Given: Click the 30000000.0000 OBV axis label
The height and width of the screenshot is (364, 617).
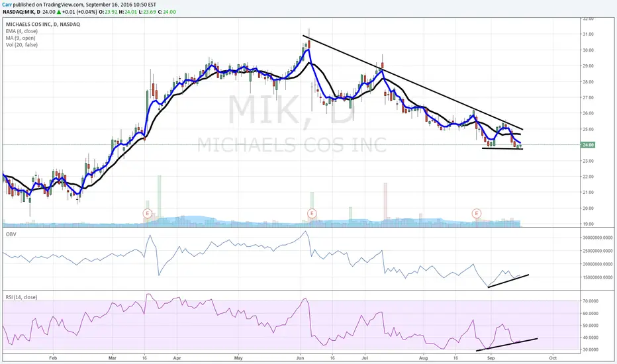Looking at the screenshot, I should click(x=597, y=238).
